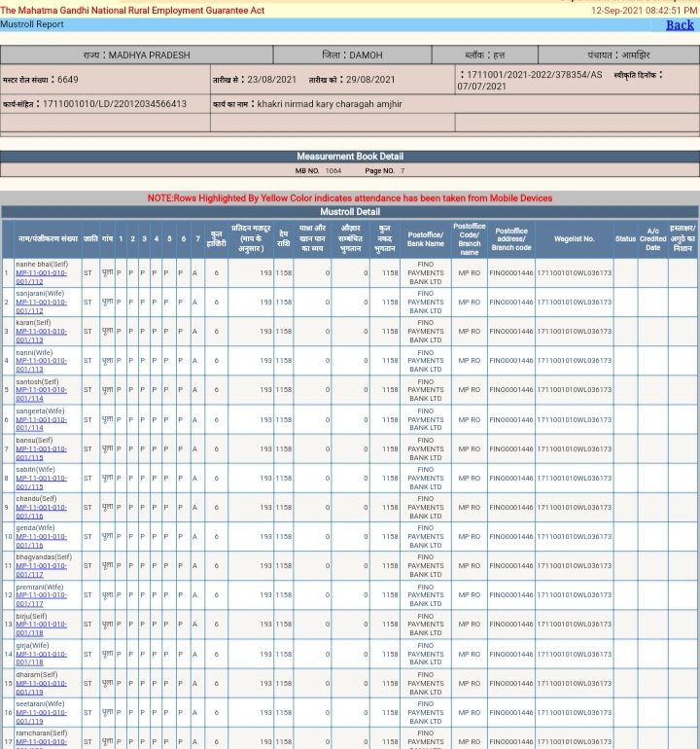Open bansu(Self) registration number link
Viewport: 700px width, 749px height.
click(41, 453)
